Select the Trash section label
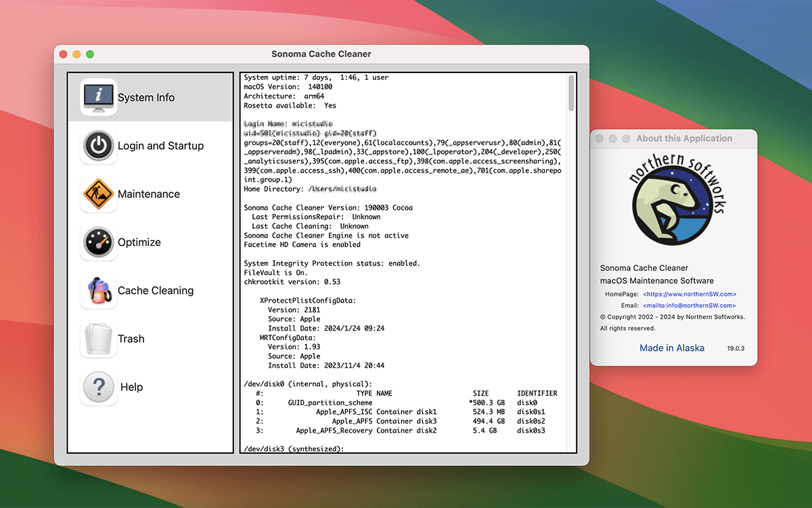812x508 pixels. coord(131,339)
